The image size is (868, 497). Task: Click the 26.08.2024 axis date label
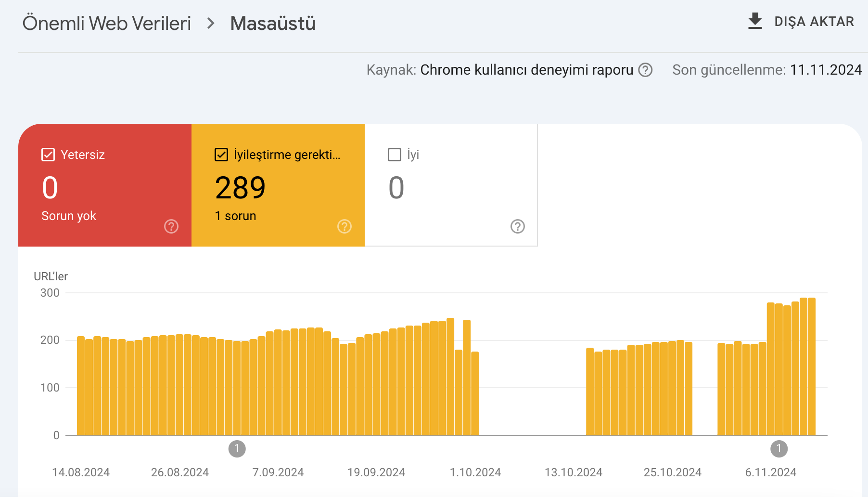180,472
